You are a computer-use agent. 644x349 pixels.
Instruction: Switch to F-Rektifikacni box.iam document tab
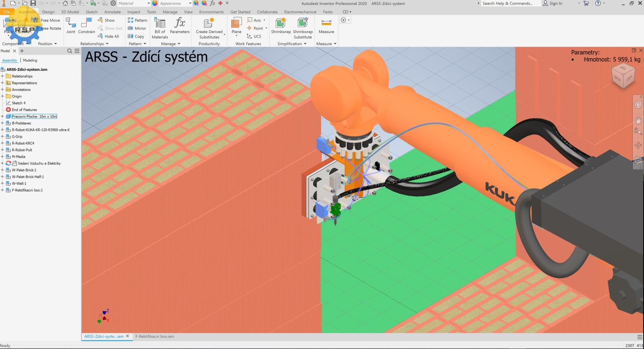click(155, 337)
